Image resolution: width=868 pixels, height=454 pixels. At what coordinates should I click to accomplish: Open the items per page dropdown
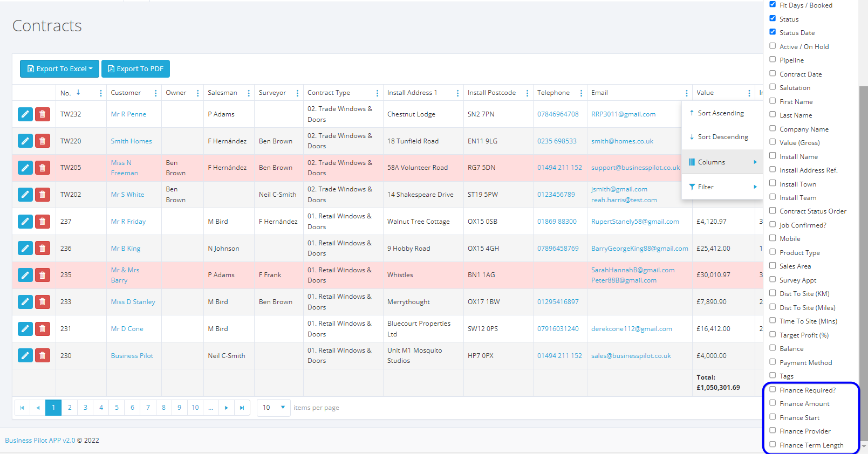pyautogui.click(x=274, y=408)
